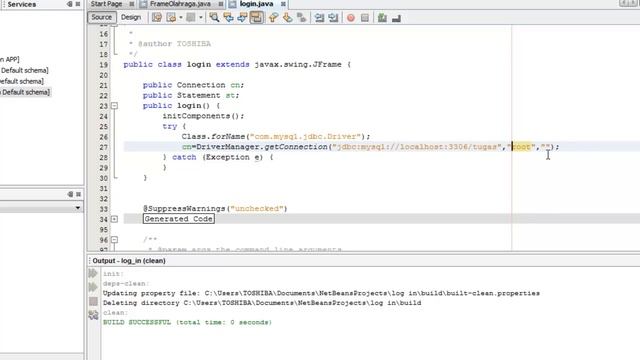Open the Forward history dropdown arrow
This screenshot has height=360, width=640.
[200, 18]
